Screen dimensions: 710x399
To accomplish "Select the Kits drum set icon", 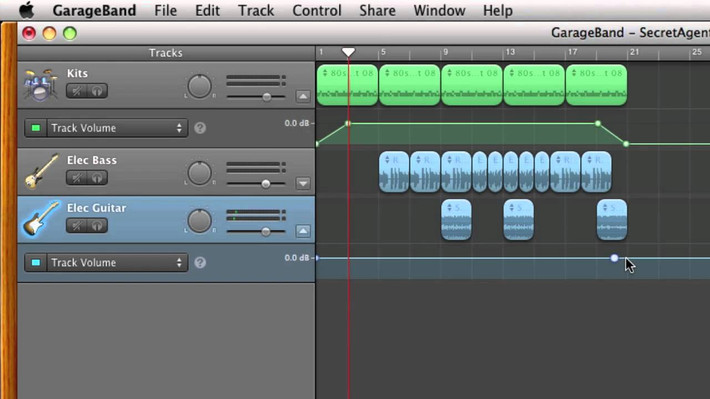I will pos(41,85).
